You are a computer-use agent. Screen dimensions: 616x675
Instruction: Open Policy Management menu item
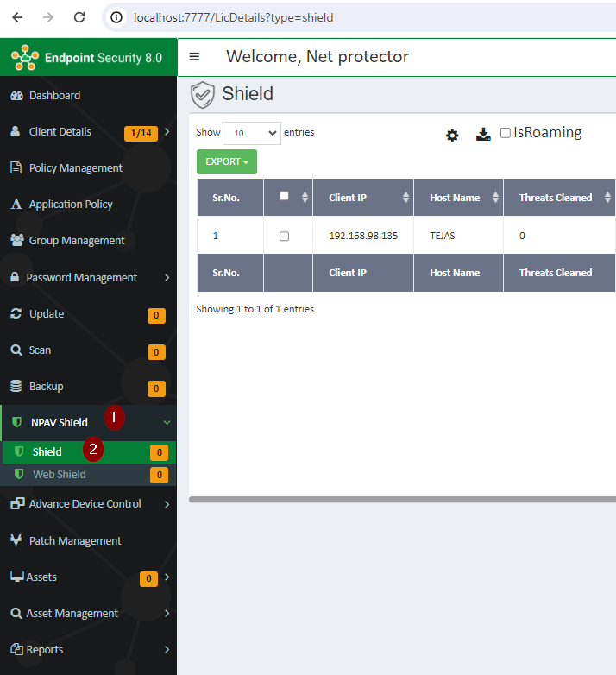88,167
